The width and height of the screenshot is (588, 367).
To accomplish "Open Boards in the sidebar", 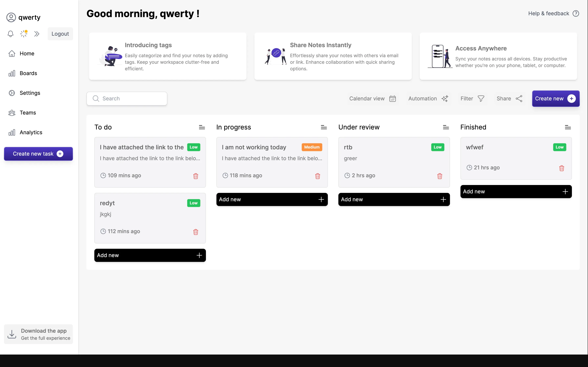I will click(23, 73).
